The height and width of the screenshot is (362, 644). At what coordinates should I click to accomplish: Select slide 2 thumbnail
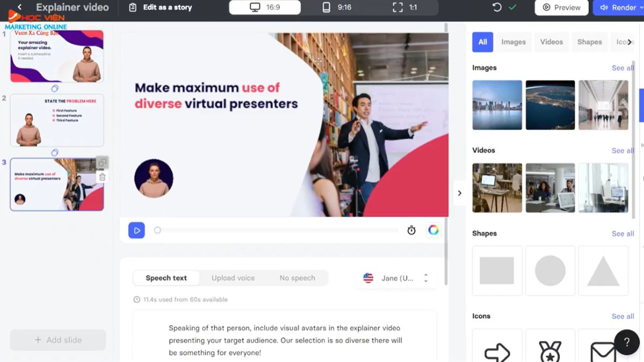click(x=57, y=120)
